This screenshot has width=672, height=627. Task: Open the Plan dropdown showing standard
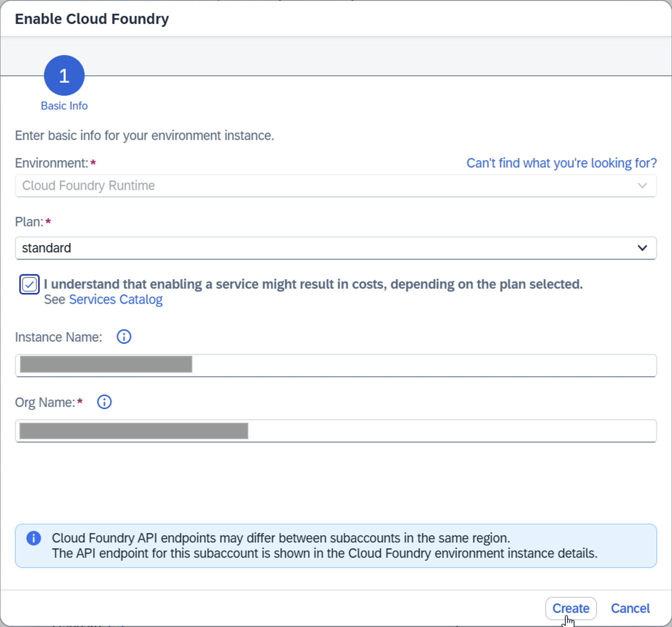tap(336, 248)
